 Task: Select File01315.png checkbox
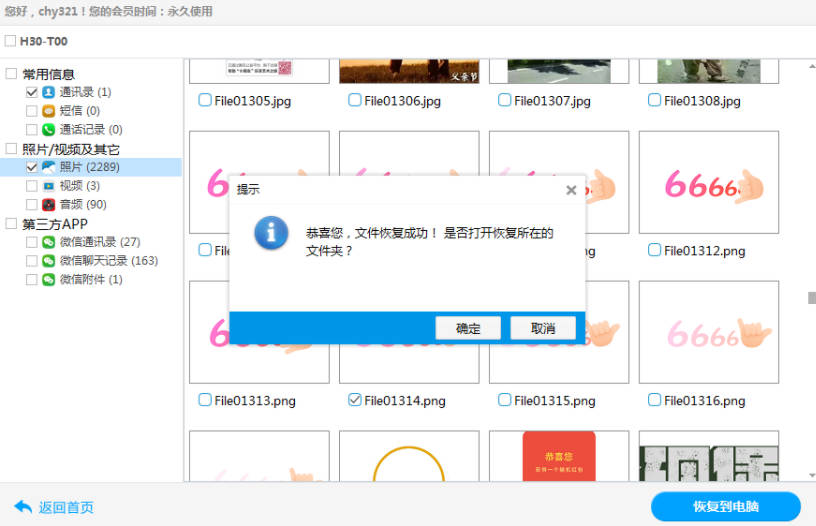click(x=505, y=400)
